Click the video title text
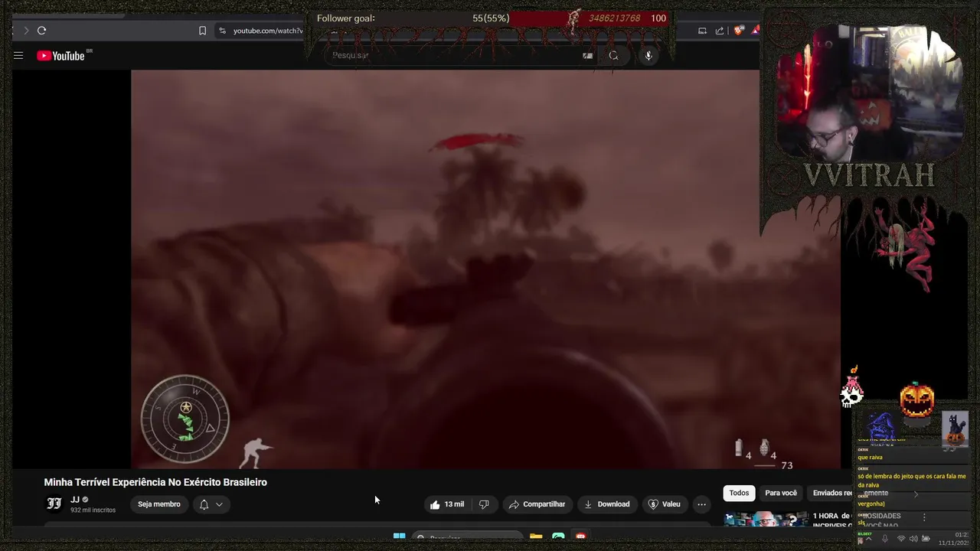This screenshot has height=551, width=980. (x=155, y=482)
